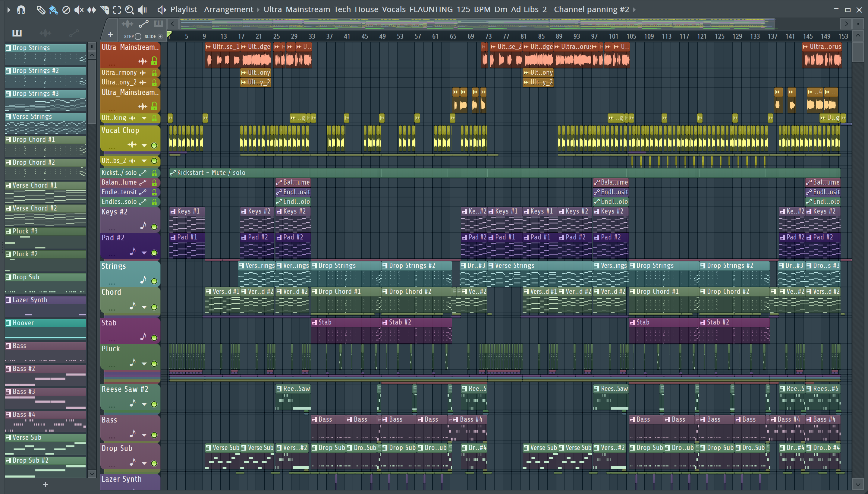
Task: Select the Mute tool
Action: coord(79,10)
